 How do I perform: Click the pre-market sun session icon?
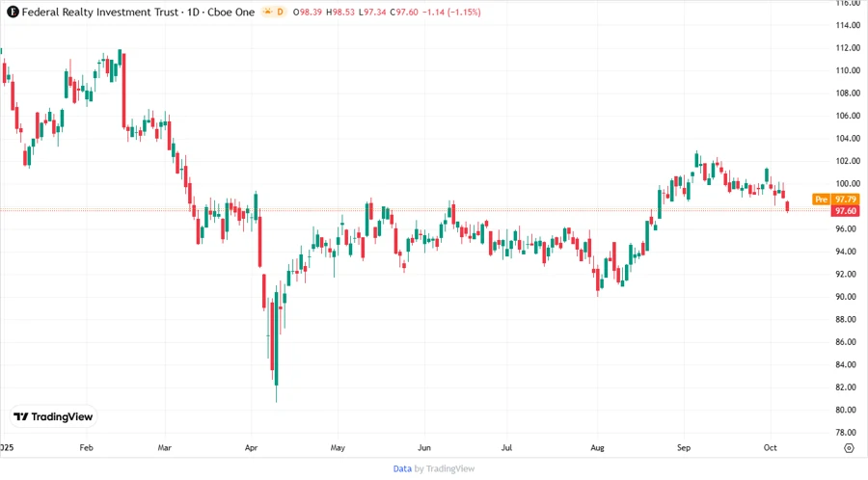(265, 12)
